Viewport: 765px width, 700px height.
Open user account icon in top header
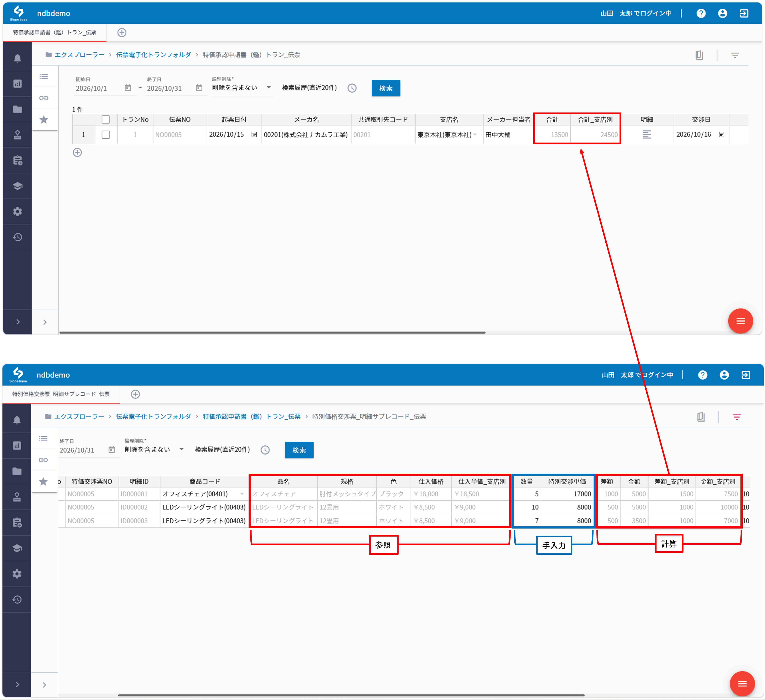tap(722, 13)
